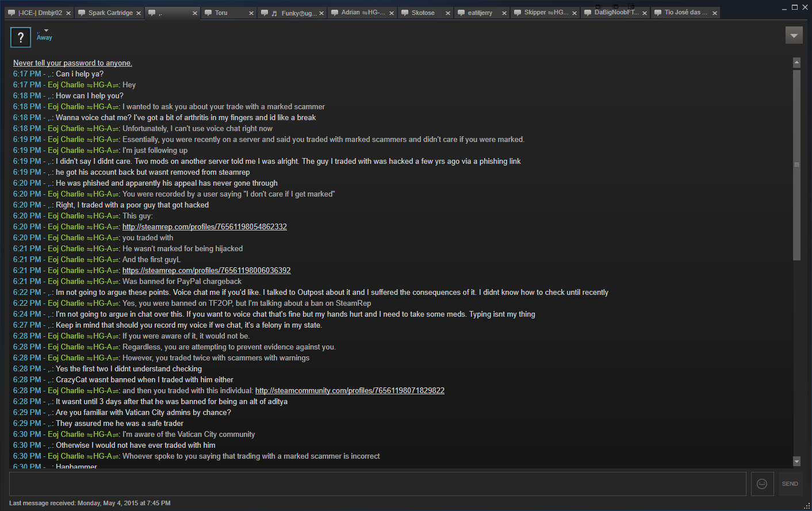The height and width of the screenshot is (511, 812).
Task: Click the chat log scrollbar thumb
Action: tap(796, 165)
